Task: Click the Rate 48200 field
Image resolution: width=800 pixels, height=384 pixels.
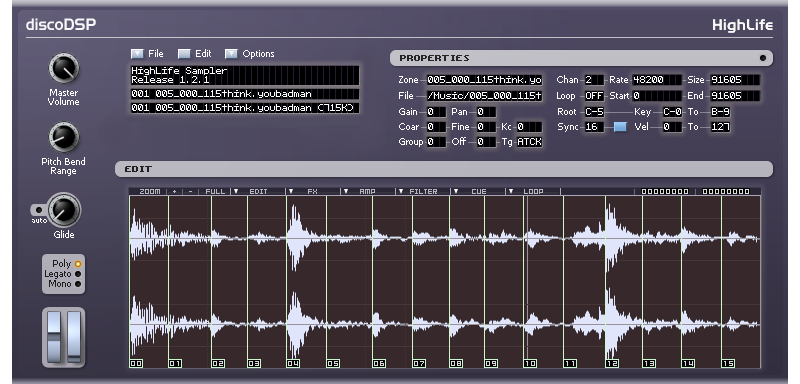Action: [x=657, y=80]
